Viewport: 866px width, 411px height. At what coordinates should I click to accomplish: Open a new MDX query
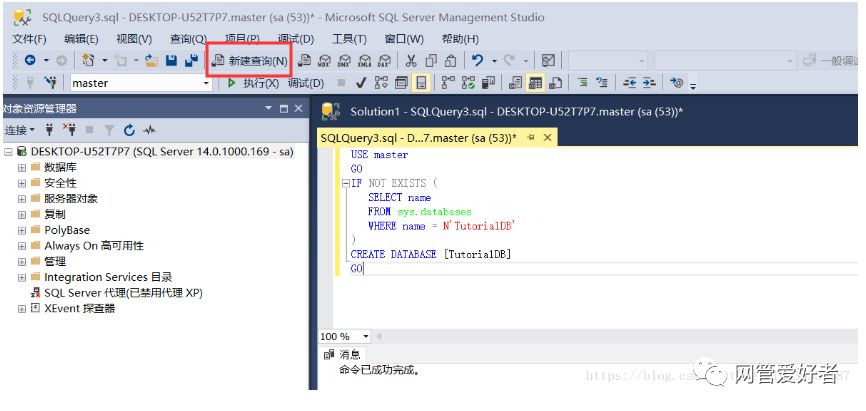(x=324, y=61)
